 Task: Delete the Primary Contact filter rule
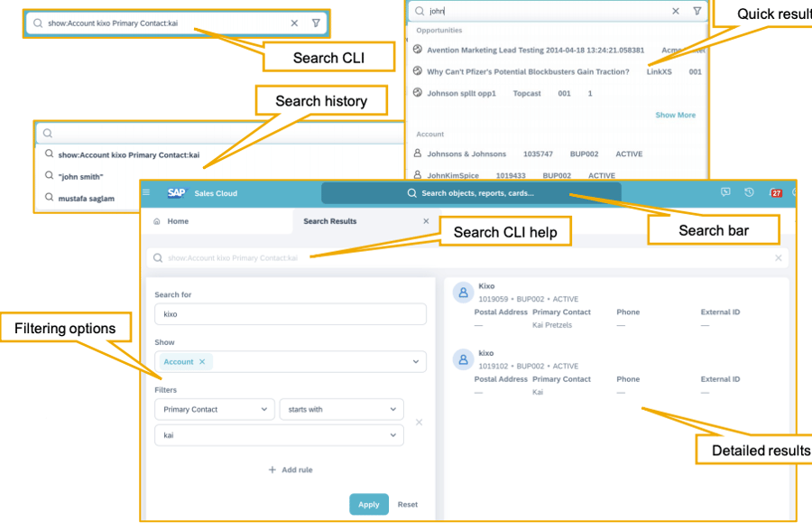click(x=419, y=422)
